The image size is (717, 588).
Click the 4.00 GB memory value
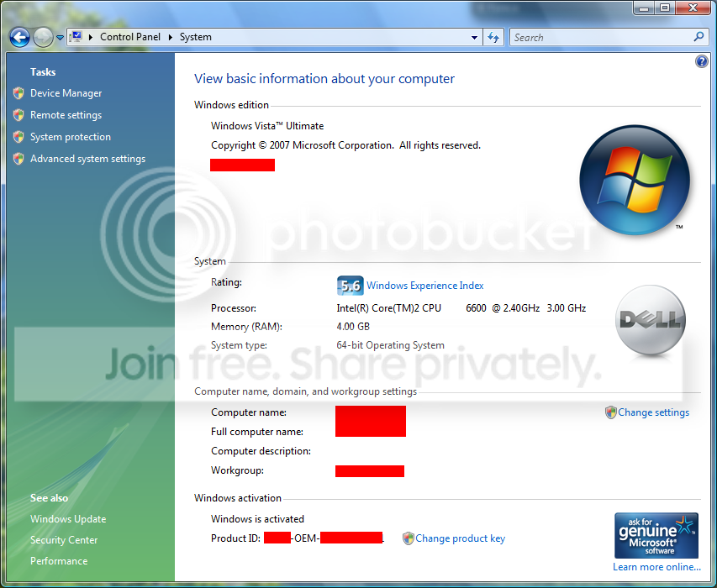pyautogui.click(x=353, y=327)
